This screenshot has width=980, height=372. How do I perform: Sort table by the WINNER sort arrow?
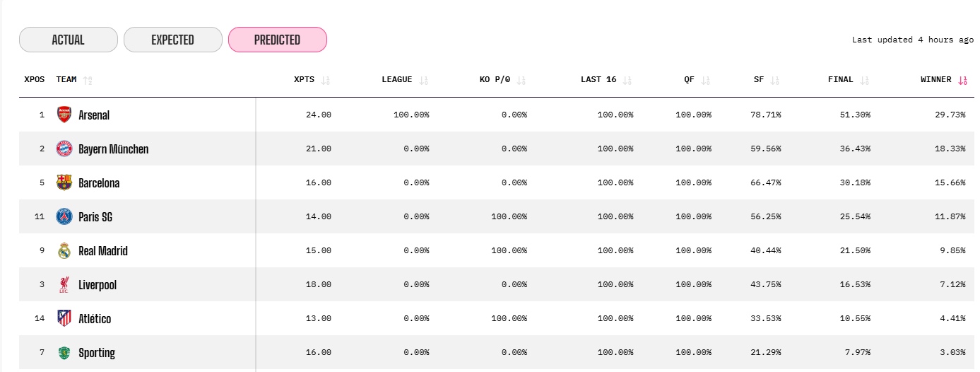pyautogui.click(x=962, y=80)
